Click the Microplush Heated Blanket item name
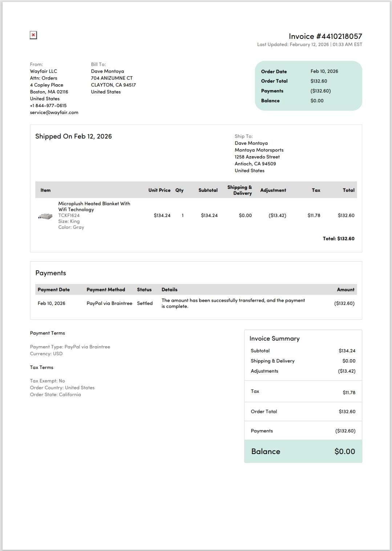Screen dimensions: 392x551 [x=94, y=206]
